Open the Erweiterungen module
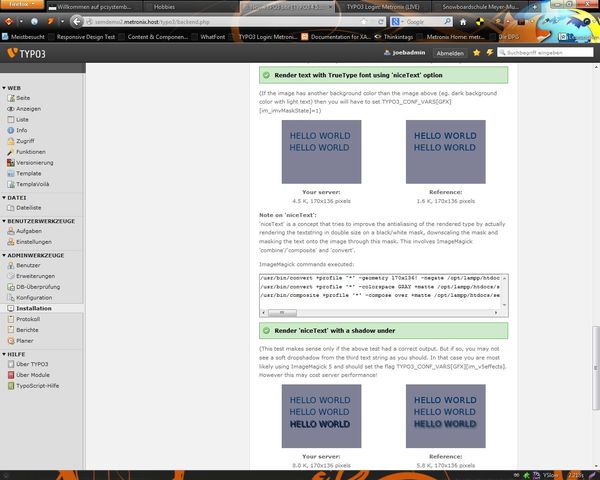The height and width of the screenshot is (480, 600). [31, 276]
